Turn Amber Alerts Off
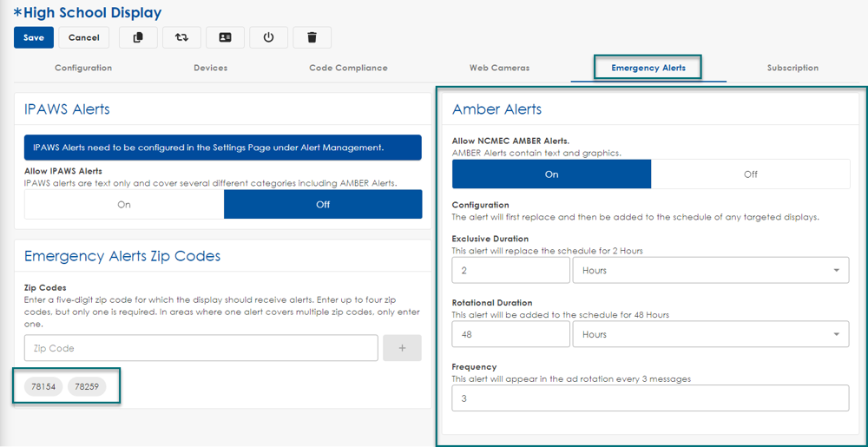The image size is (868, 447). [750, 174]
